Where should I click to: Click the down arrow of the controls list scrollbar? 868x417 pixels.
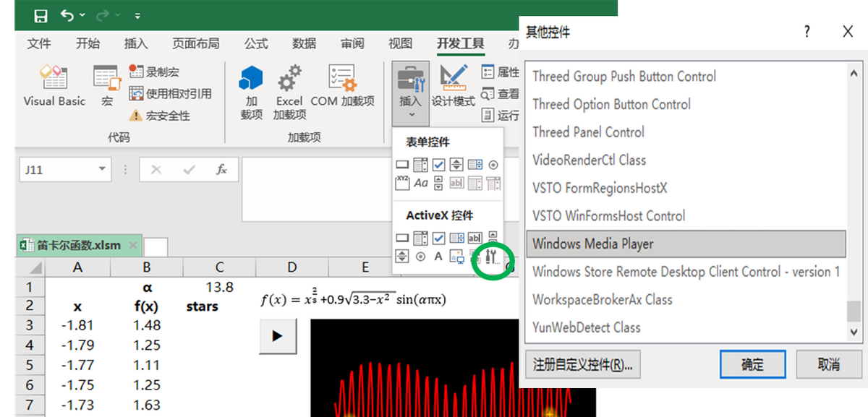click(854, 331)
